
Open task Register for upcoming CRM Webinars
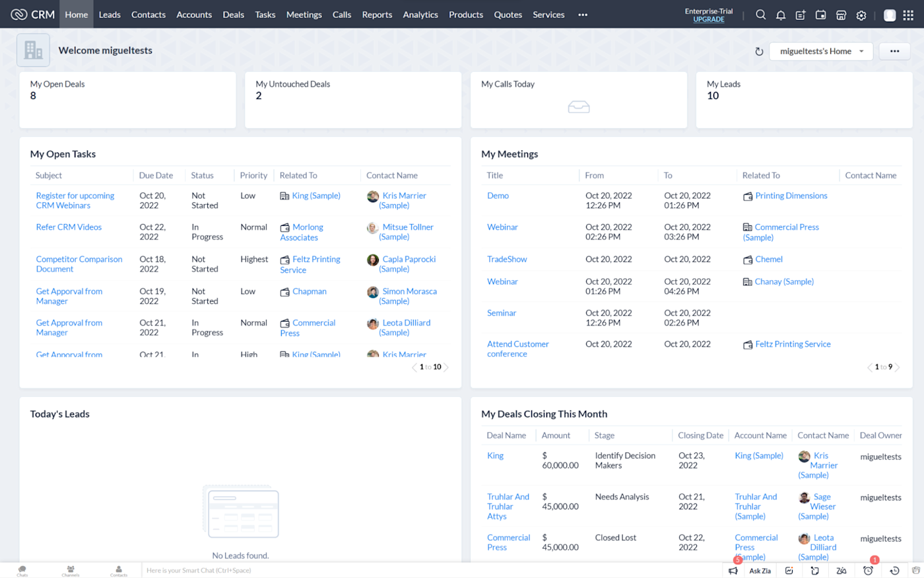pos(75,201)
